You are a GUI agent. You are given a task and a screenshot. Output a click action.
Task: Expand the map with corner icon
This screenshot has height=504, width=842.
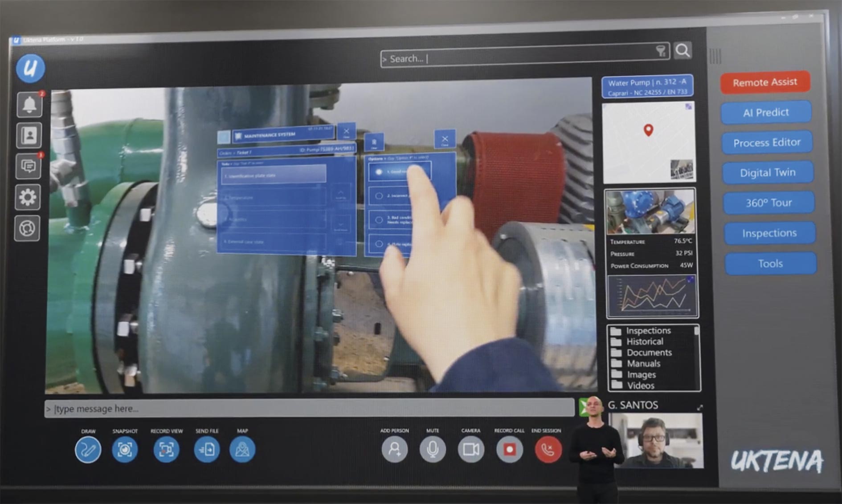pyautogui.click(x=689, y=106)
